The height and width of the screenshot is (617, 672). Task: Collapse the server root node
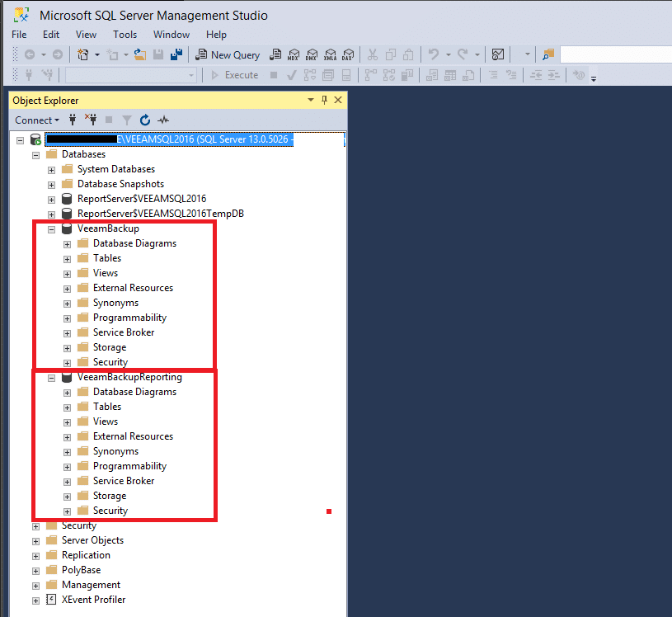pyautogui.click(x=20, y=140)
